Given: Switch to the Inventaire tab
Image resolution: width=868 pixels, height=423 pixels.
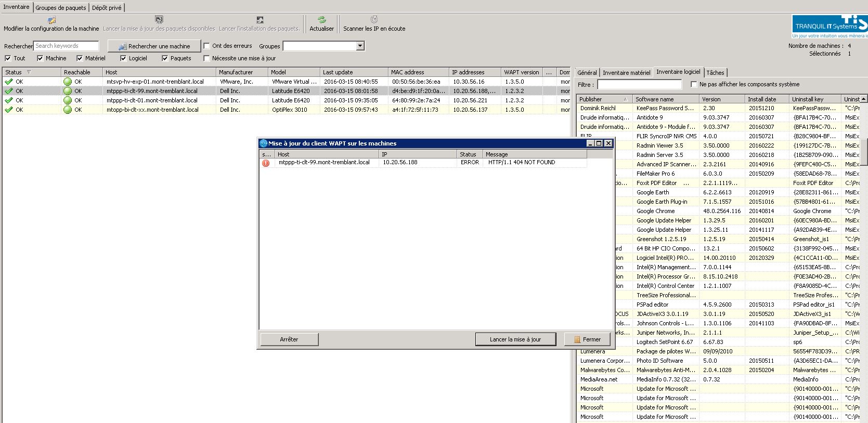Looking at the screenshot, I should click(x=17, y=7).
